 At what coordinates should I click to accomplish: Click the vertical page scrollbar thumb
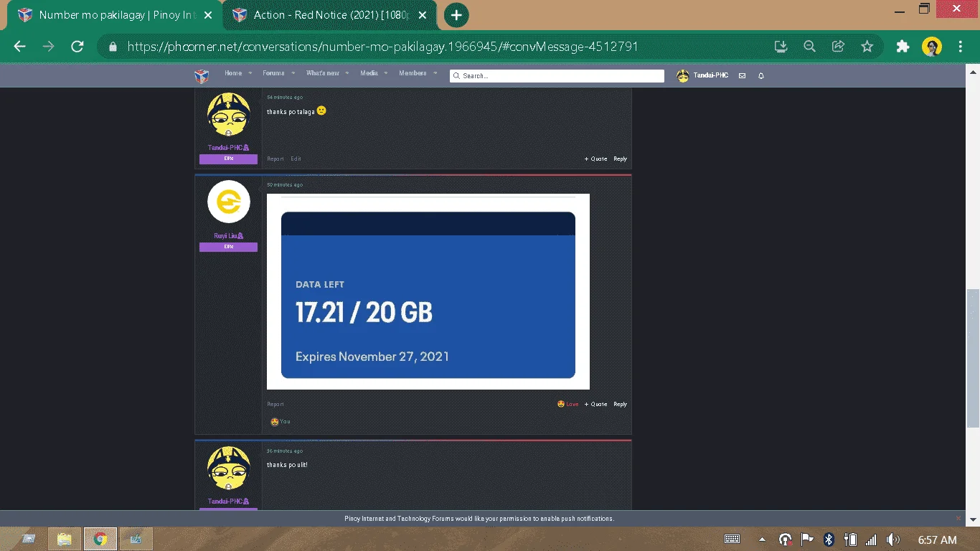click(973, 357)
